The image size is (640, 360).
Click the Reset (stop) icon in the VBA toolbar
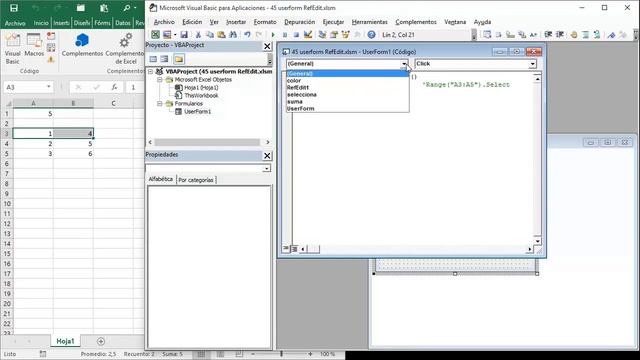click(x=296, y=35)
